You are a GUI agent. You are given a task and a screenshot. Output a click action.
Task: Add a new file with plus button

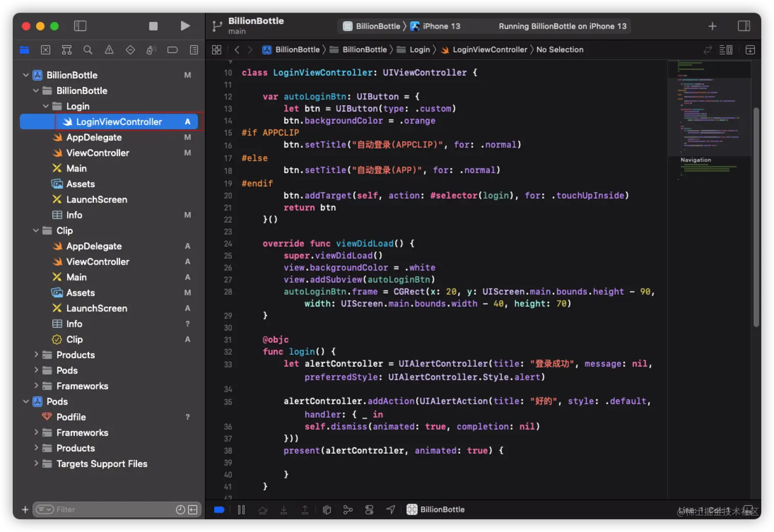tap(25, 509)
